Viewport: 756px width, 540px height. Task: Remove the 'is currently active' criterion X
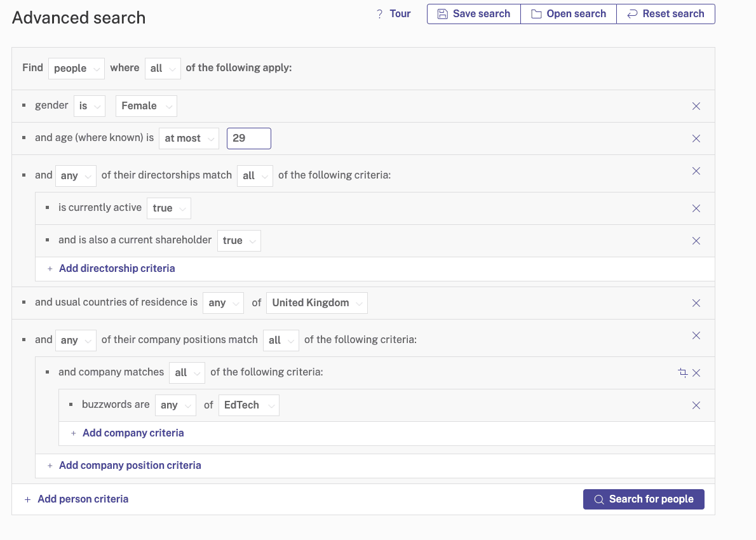pos(696,208)
